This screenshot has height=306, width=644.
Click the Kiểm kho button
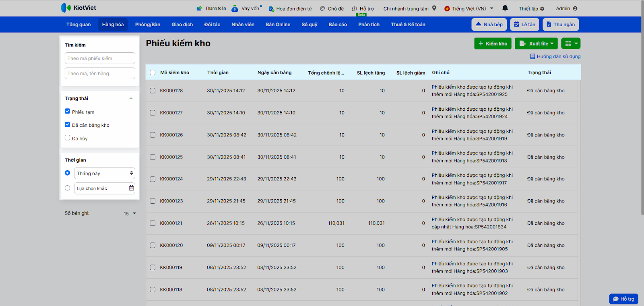493,43
